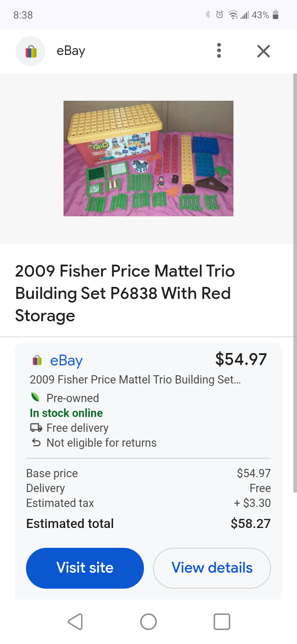Viewport: 297px width, 644px height.
Task: Open the three-dot overflow menu
Action: pos(219,51)
